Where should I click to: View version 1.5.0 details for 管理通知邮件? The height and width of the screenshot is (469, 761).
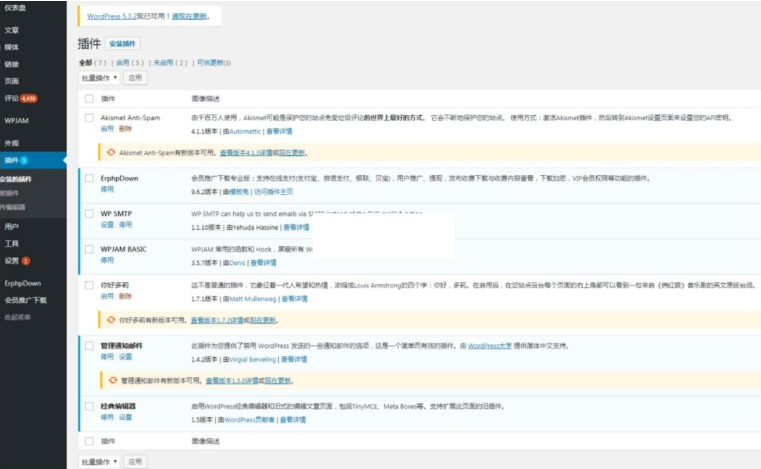point(232,380)
